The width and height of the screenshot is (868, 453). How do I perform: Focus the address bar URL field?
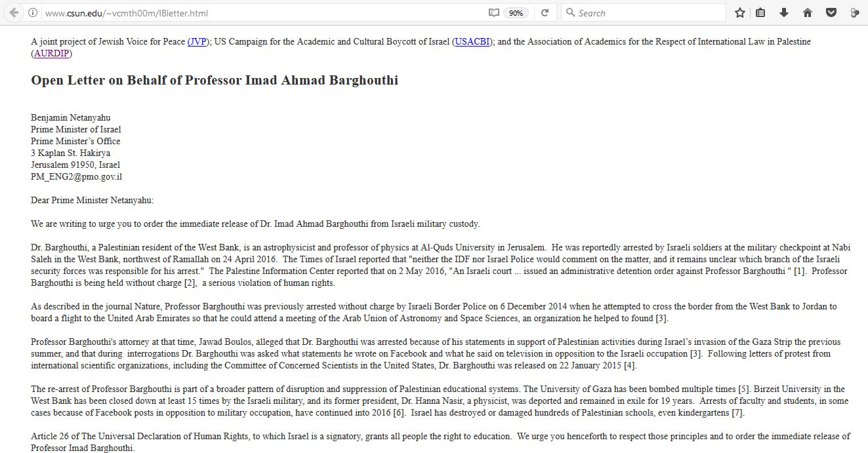coord(262,13)
